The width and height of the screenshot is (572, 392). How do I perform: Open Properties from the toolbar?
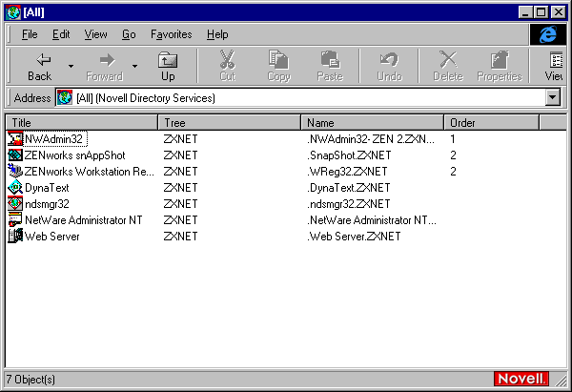(x=500, y=67)
